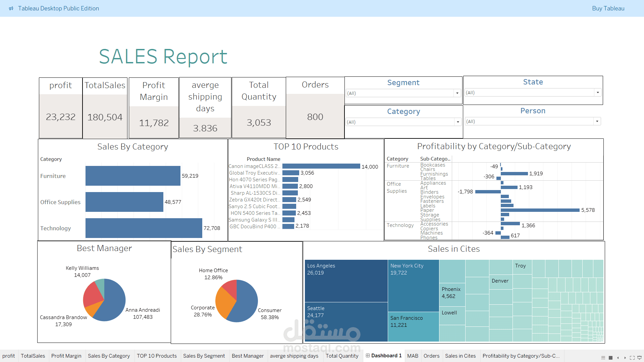Open Tableau Desktop Public Edition link

(x=59, y=8)
